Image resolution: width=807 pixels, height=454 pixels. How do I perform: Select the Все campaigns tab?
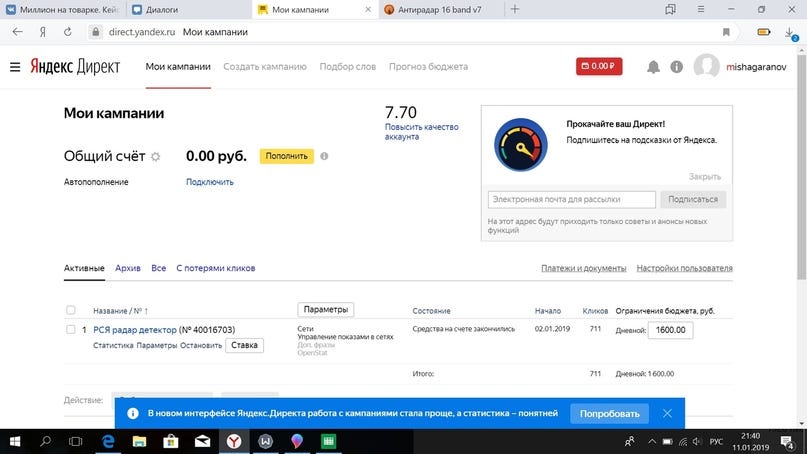[159, 268]
